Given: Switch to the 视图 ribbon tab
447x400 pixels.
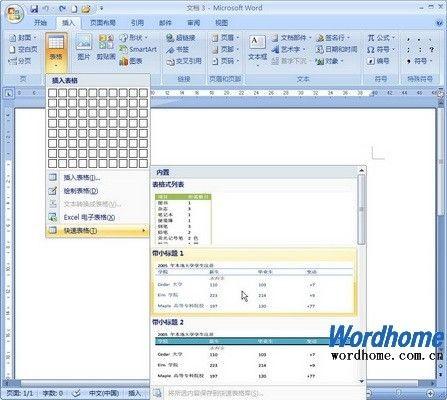Looking at the screenshot, I should [221, 23].
